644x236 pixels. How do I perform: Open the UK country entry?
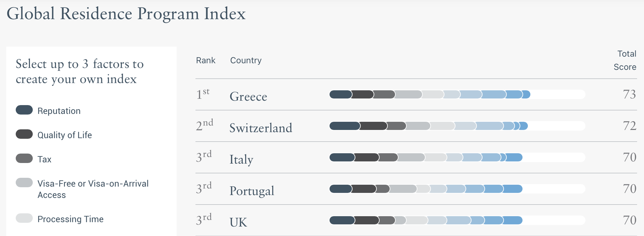(x=238, y=222)
